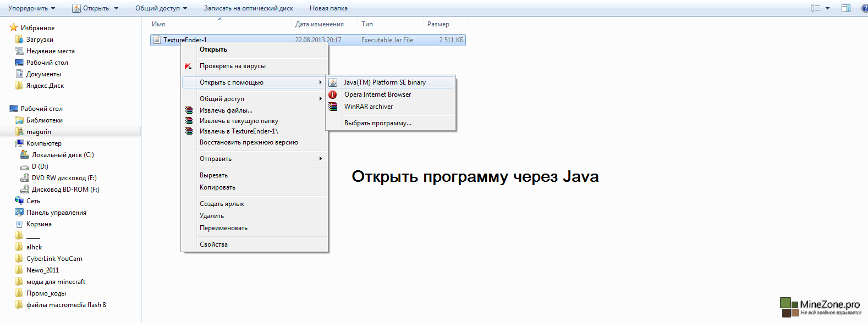Click the Яндекс.Диск folder icon
The height and width of the screenshot is (323, 868).
click(x=19, y=86)
